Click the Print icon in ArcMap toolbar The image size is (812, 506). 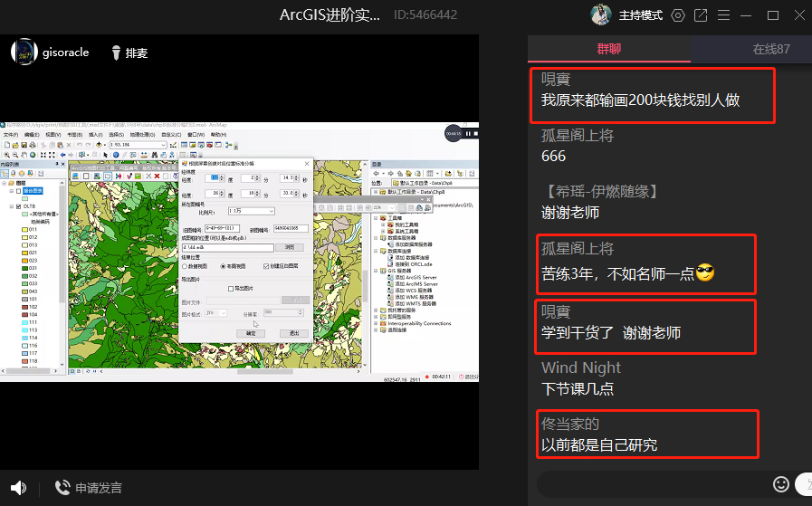click(x=32, y=145)
